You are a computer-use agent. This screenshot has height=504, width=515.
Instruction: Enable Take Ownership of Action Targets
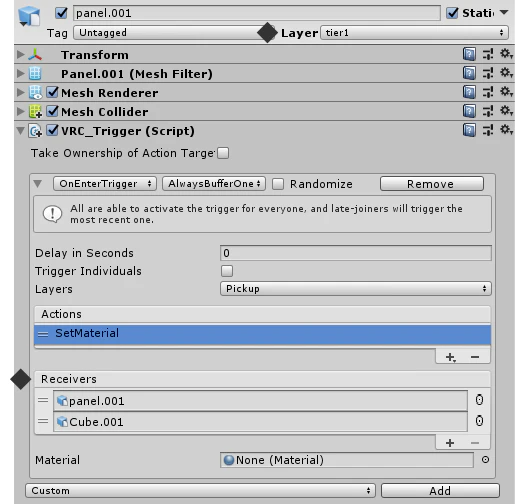(223, 153)
